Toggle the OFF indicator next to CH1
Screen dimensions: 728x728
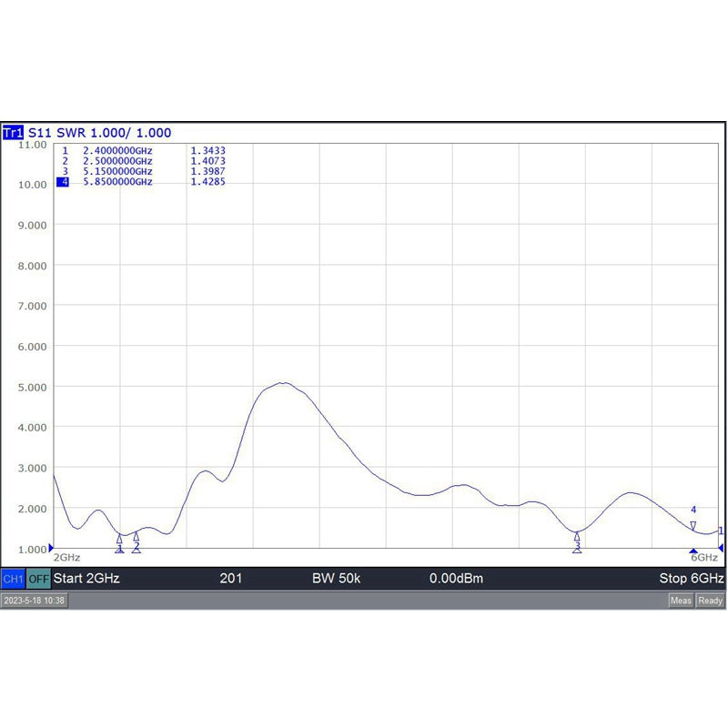pyautogui.click(x=38, y=579)
